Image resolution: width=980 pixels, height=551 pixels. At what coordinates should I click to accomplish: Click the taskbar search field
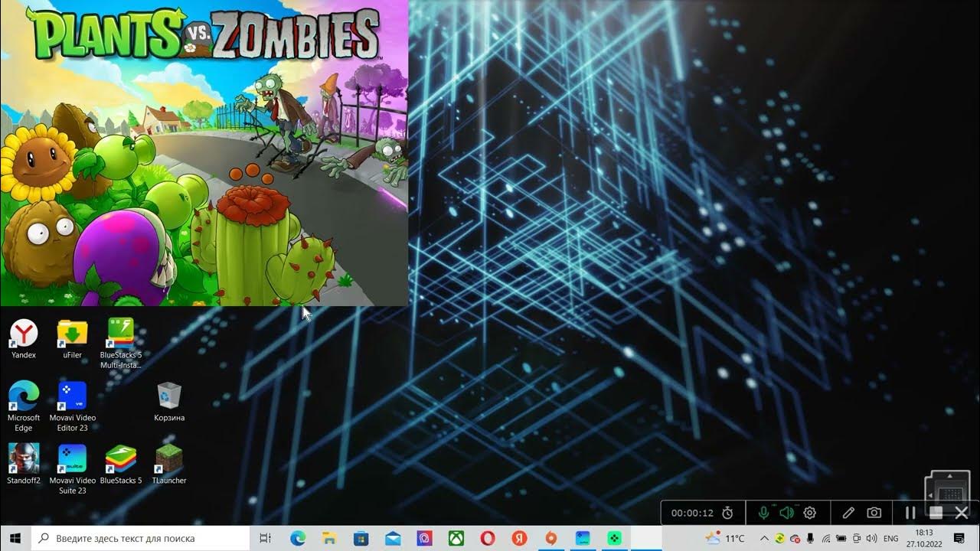(141, 538)
